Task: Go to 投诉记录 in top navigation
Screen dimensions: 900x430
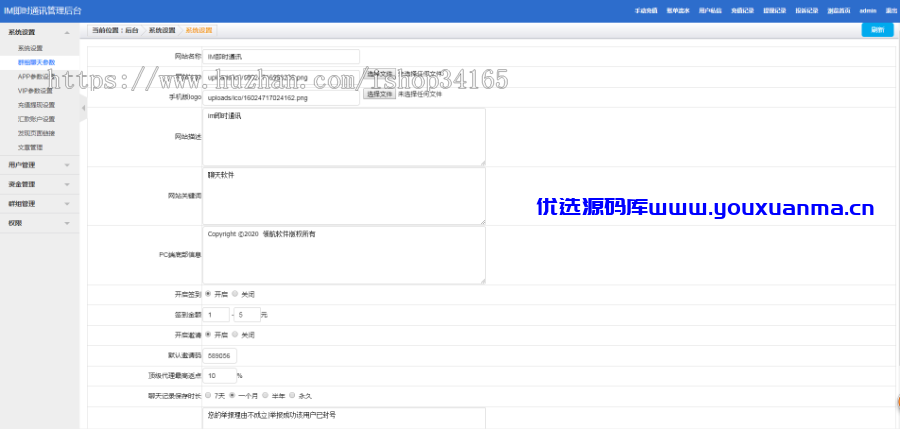Action: point(806,11)
